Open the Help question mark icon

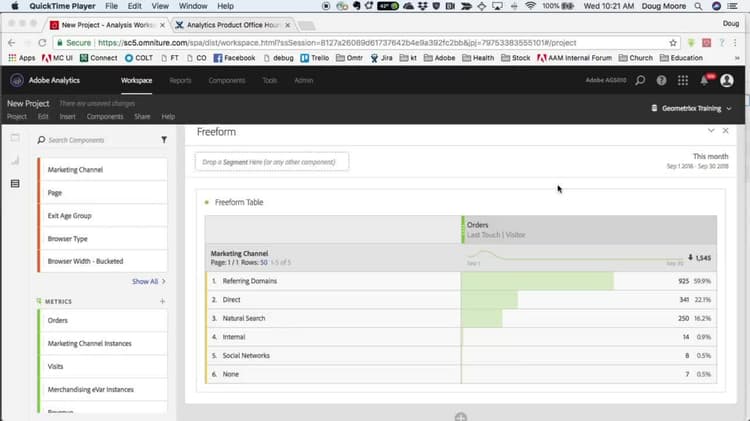pos(662,80)
